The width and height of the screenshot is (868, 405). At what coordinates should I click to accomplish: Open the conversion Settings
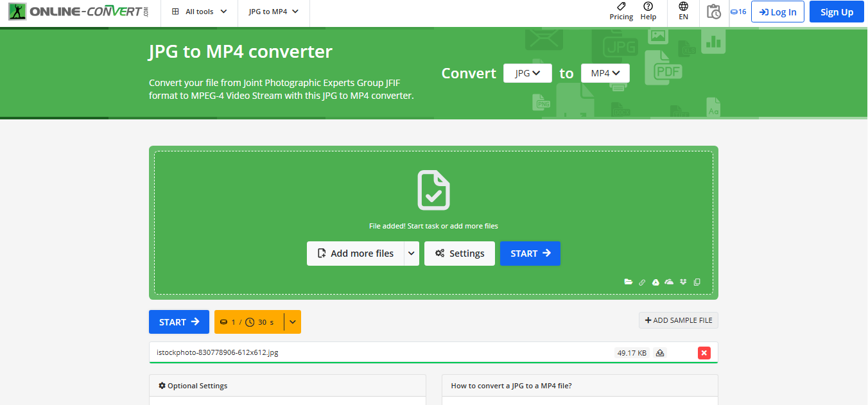(x=459, y=253)
